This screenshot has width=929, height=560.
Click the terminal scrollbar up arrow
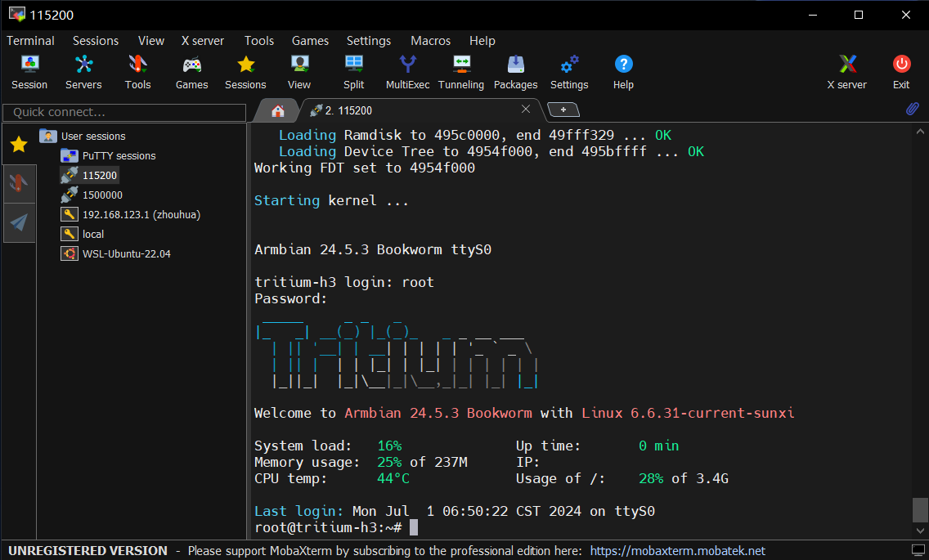click(x=920, y=132)
